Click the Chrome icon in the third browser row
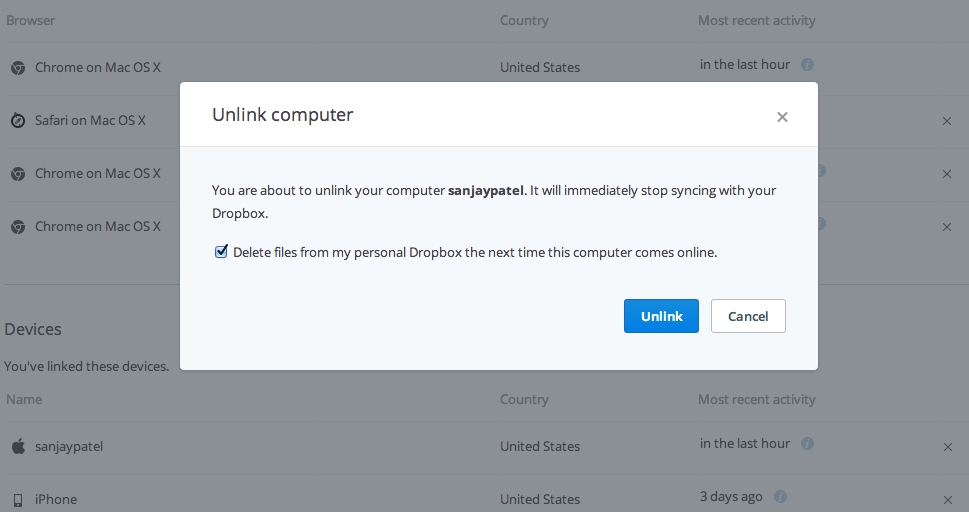Screen dimensions: 969x512 18,173
